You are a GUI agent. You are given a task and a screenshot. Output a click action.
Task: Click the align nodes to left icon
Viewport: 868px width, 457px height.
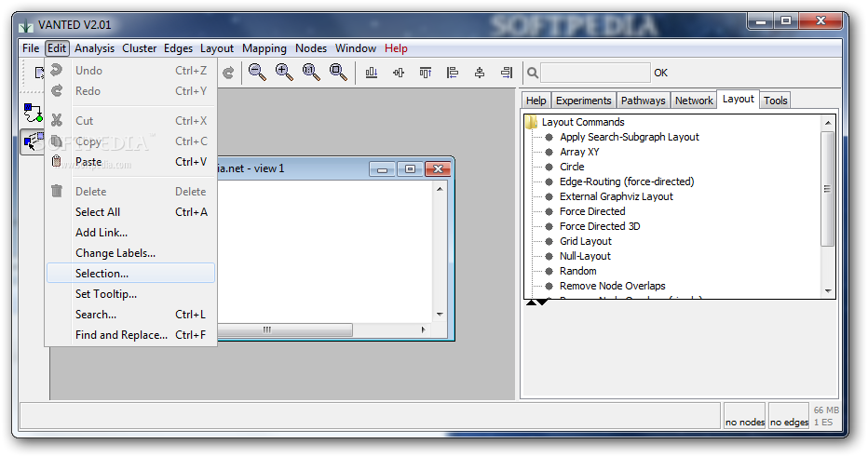(453, 73)
